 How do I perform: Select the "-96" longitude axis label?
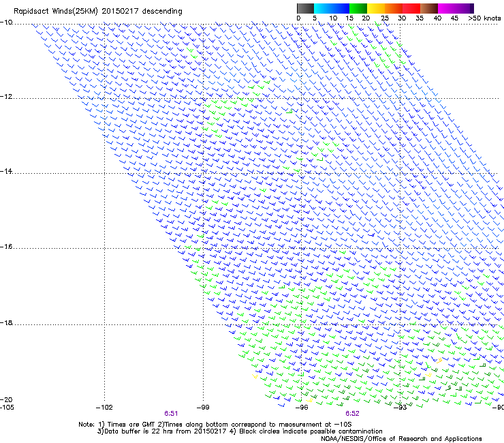pyautogui.click(x=302, y=408)
